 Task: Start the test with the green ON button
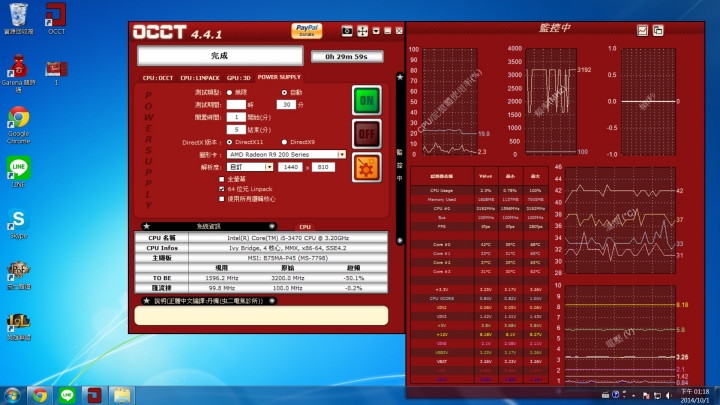(366, 100)
